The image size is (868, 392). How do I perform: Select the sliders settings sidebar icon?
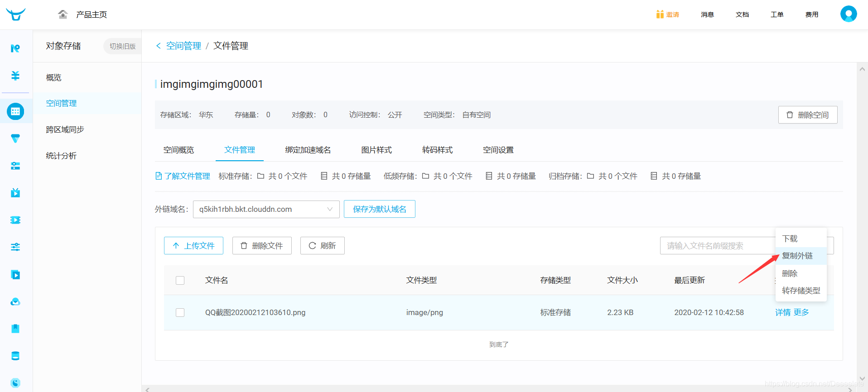pos(15,247)
